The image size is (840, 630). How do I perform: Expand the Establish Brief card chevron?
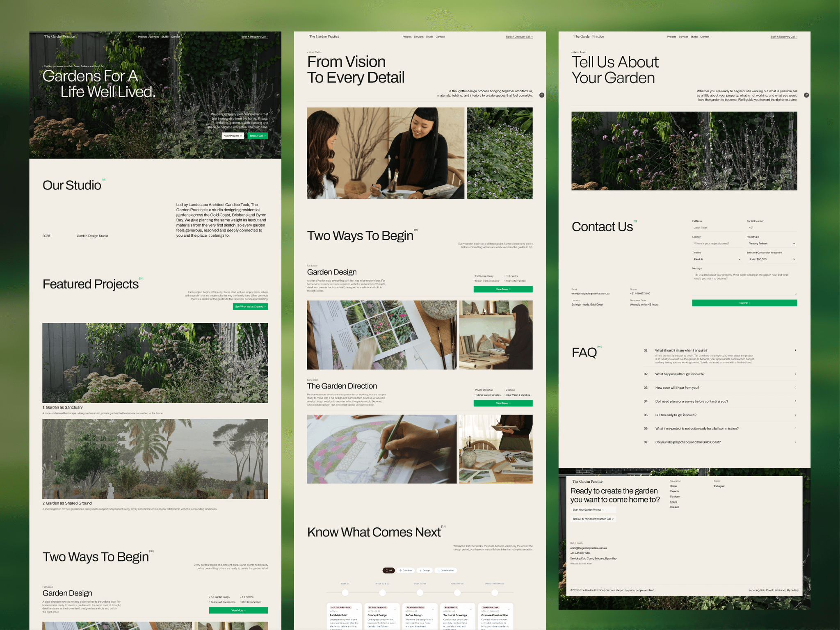[x=357, y=609]
